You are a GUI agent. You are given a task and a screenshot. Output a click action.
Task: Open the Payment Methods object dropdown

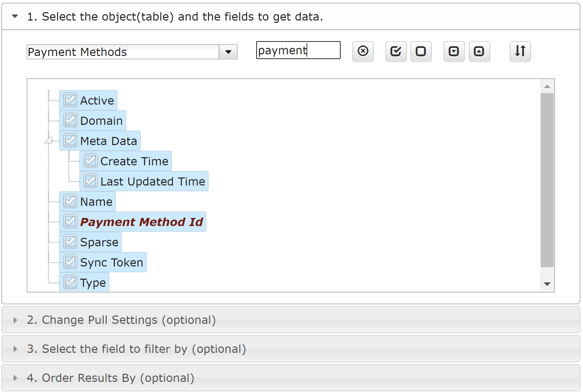click(228, 52)
